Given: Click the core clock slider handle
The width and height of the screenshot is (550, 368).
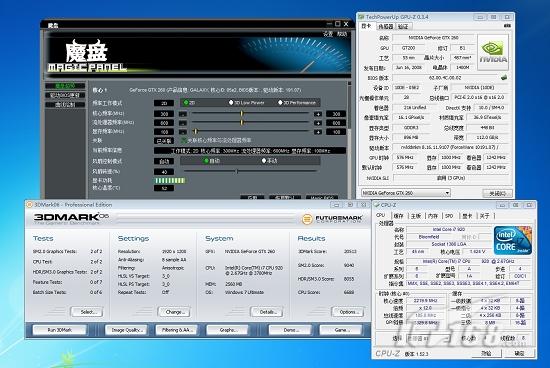Looking at the screenshot, I should [241, 113].
